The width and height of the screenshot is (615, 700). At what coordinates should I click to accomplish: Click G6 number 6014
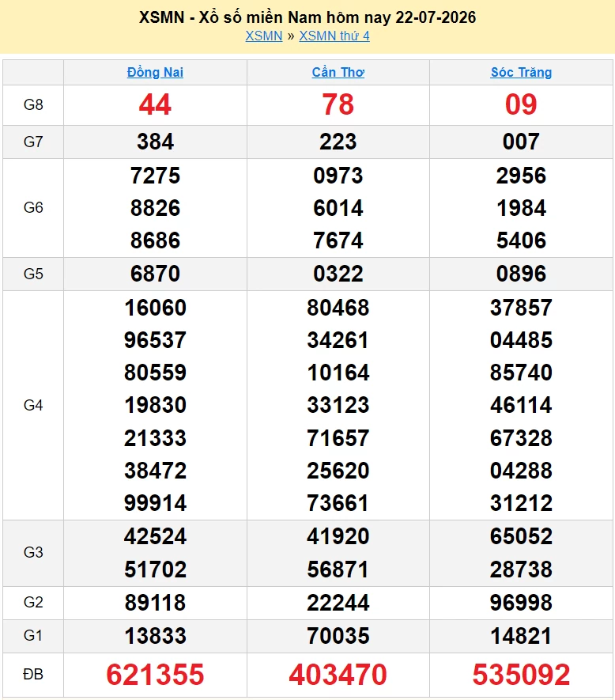[338, 208]
